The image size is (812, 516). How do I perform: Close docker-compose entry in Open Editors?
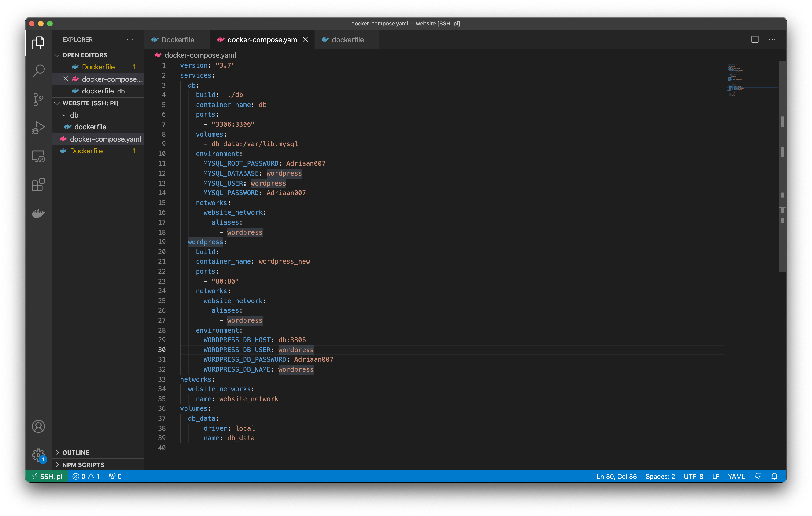coord(66,79)
